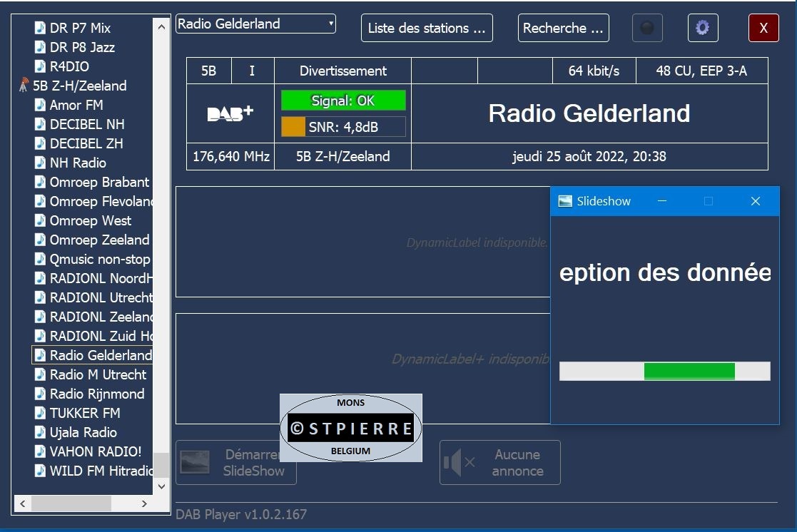Open the Radio Gelderland station dropdown
The height and width of the screenshot is (532, 797).
pos(255,24)
